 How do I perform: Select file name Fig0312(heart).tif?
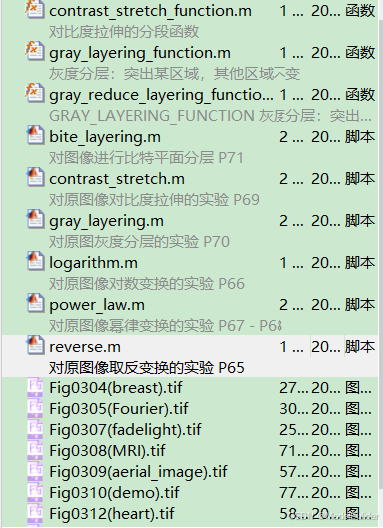pyautogui.click(x=111, y=514)
